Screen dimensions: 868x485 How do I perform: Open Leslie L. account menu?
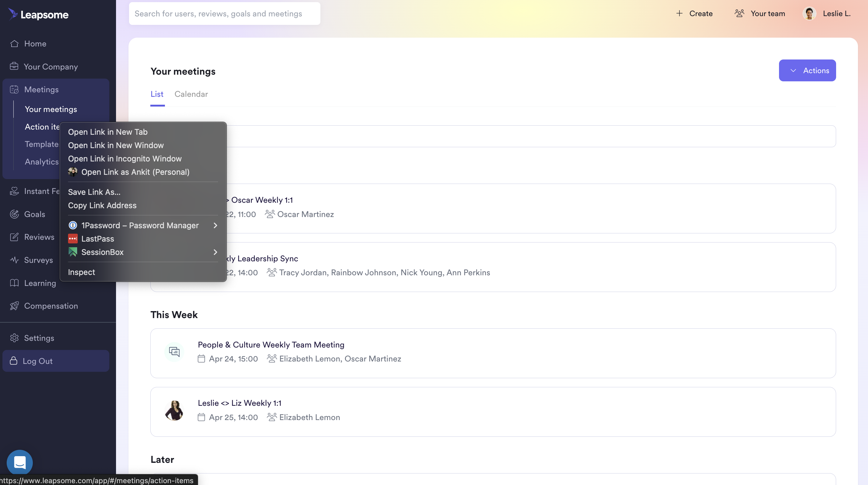click(827, 13)
